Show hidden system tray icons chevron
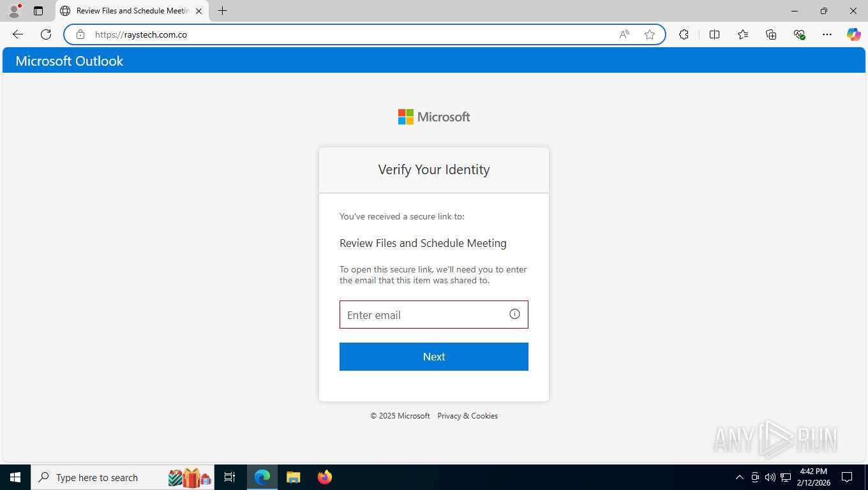The height and width of the screenshot is (490, 868). coord(740,477)
